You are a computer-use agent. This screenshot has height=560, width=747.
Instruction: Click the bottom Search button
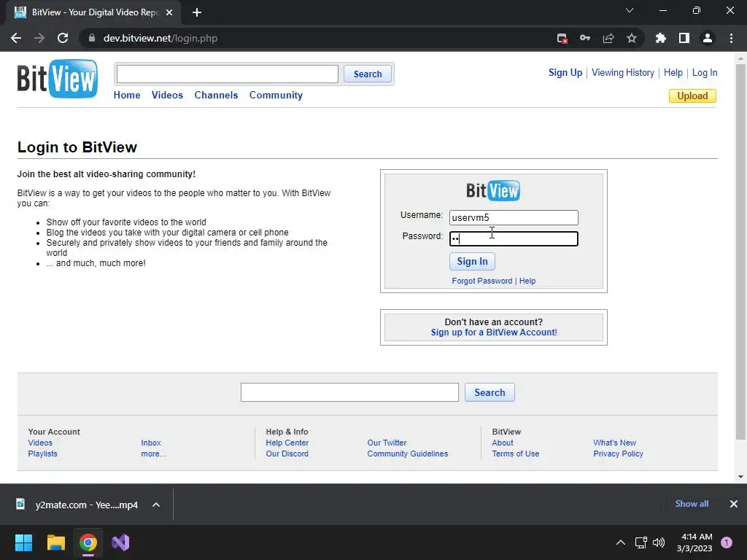click(489, 392)
